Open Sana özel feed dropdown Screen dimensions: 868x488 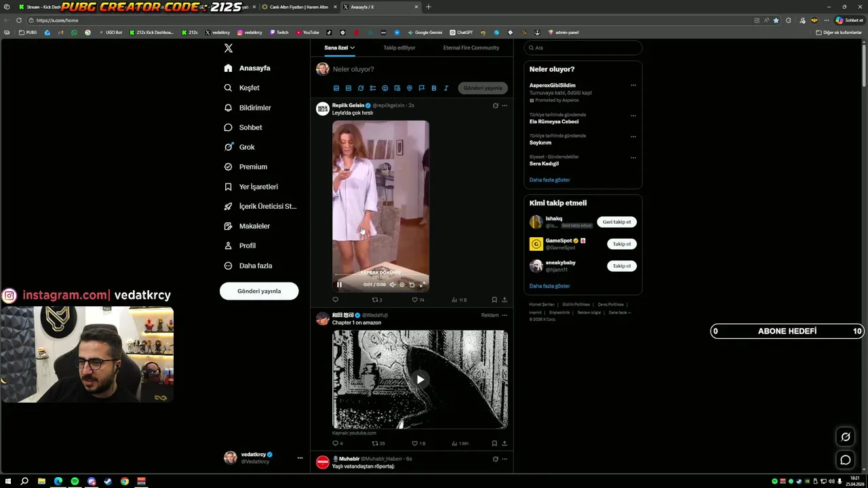(x=340, y=47)
